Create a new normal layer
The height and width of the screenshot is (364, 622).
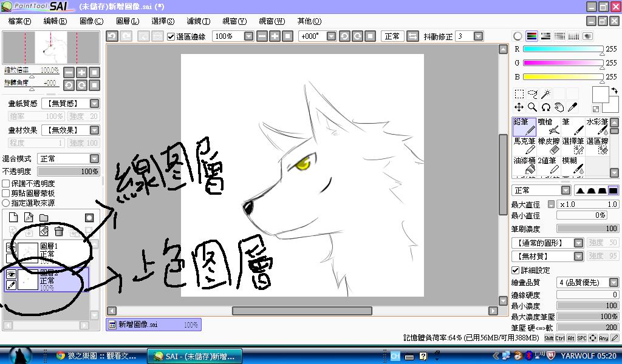click(x=13, y=217)
